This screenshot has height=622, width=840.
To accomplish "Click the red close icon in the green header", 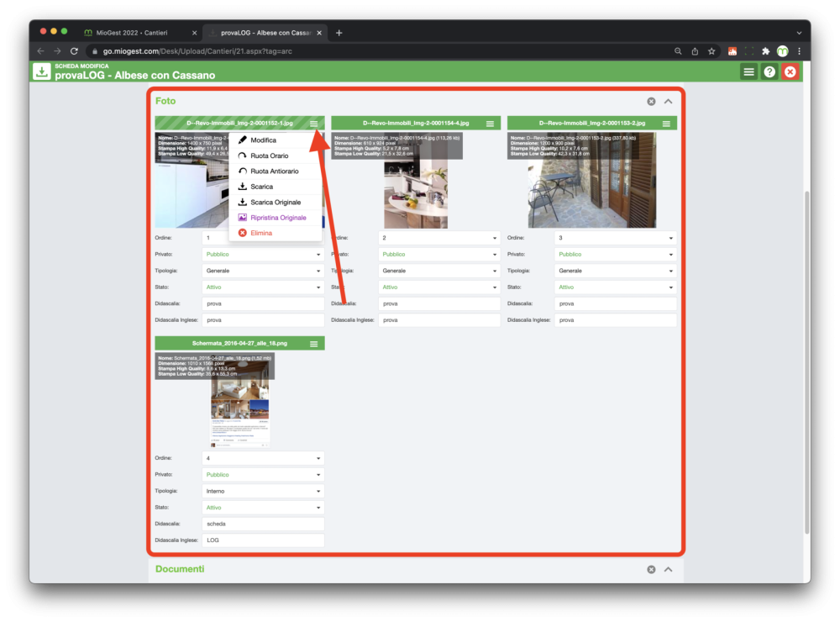I will point(790,71).
